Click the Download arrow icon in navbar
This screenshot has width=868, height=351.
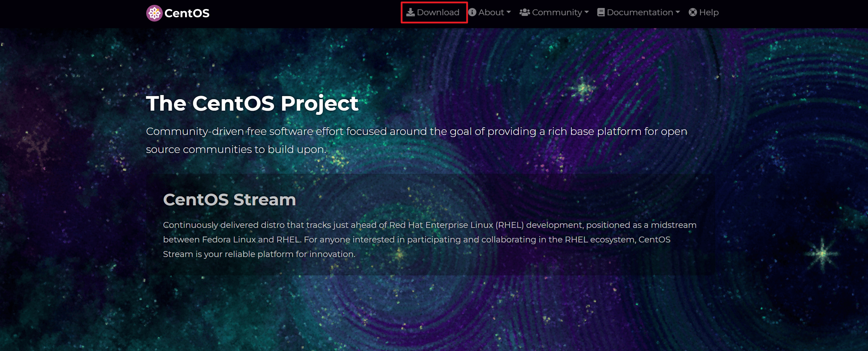click(410, 12)
